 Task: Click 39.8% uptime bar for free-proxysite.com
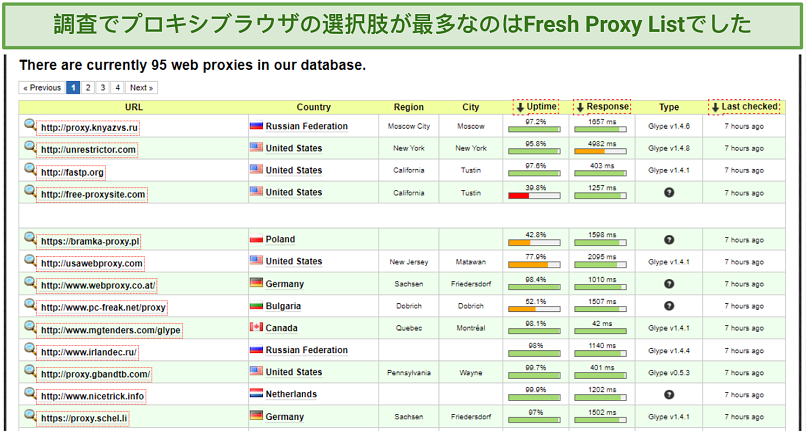click(534, 196)
